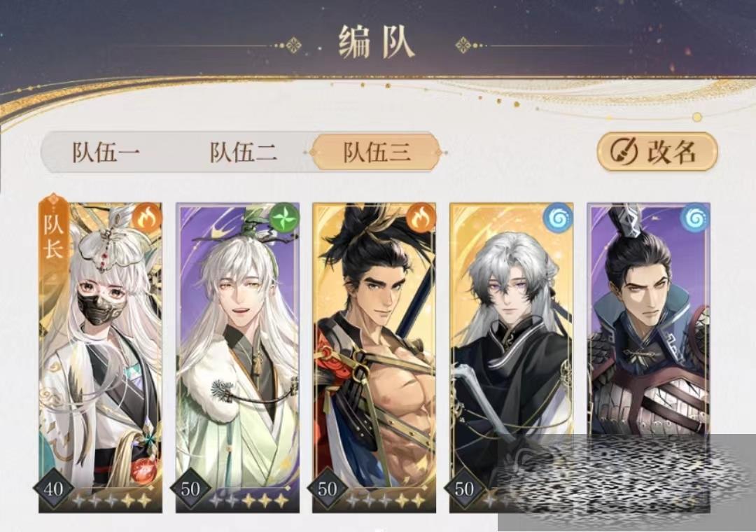This screenshot has width=756, height=532.
Task: Select the white-haired character in green robe
Action: click(x=237, y=358)
